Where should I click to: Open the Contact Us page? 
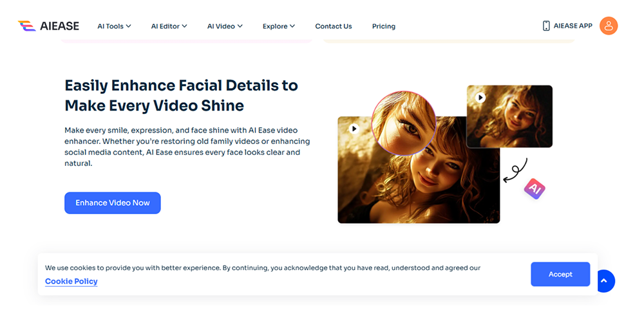point(334,26)
